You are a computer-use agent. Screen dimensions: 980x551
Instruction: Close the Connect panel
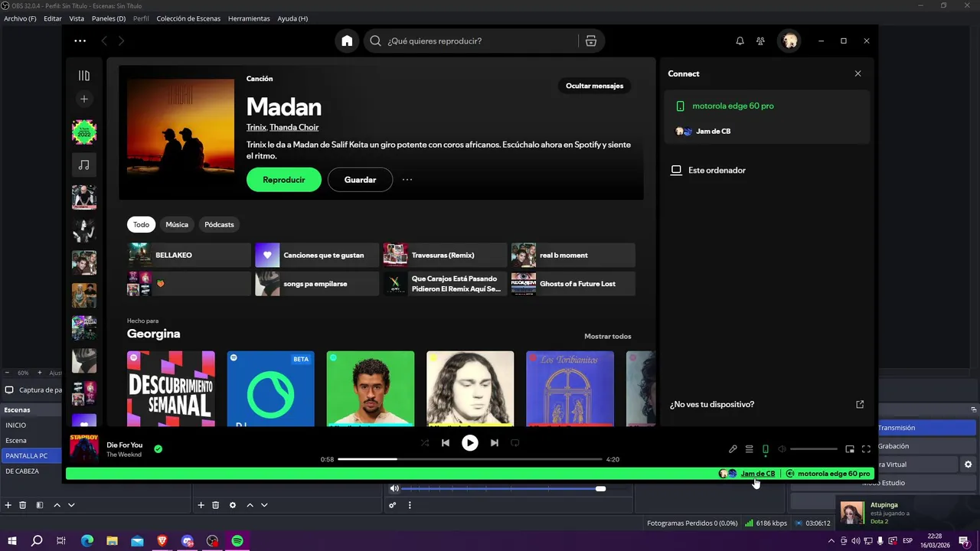click(x=857, y=73)
